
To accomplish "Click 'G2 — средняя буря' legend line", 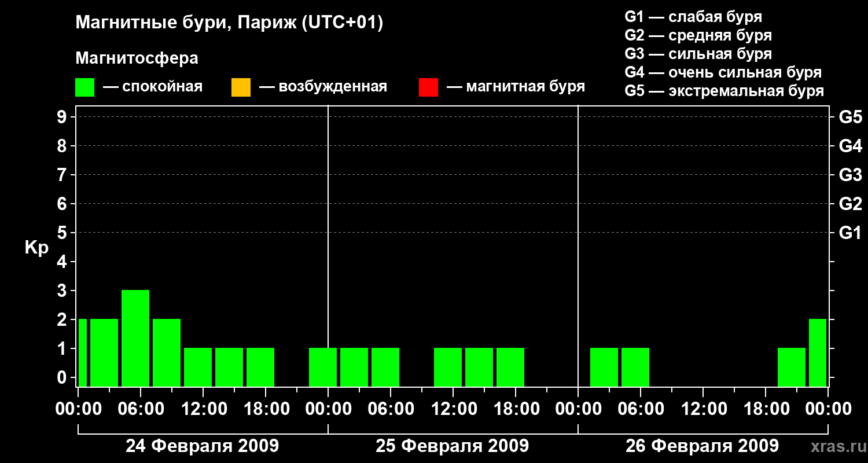I will (698, 35).
